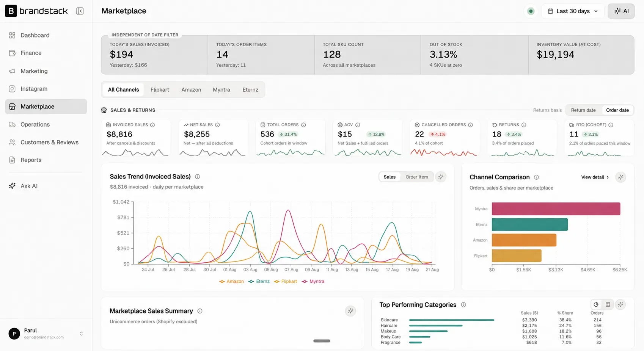Screen dimensions: 644x351
Task: Open the Marketing page
Action: point(46,71)
